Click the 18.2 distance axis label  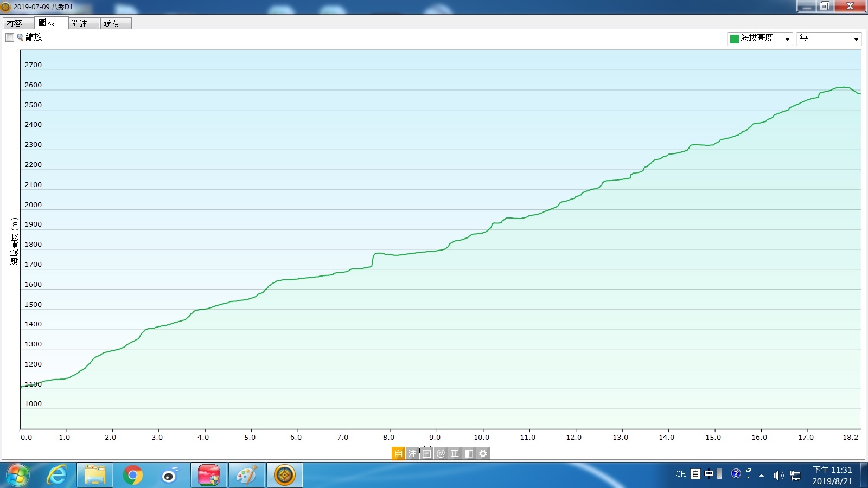point(851,438)
